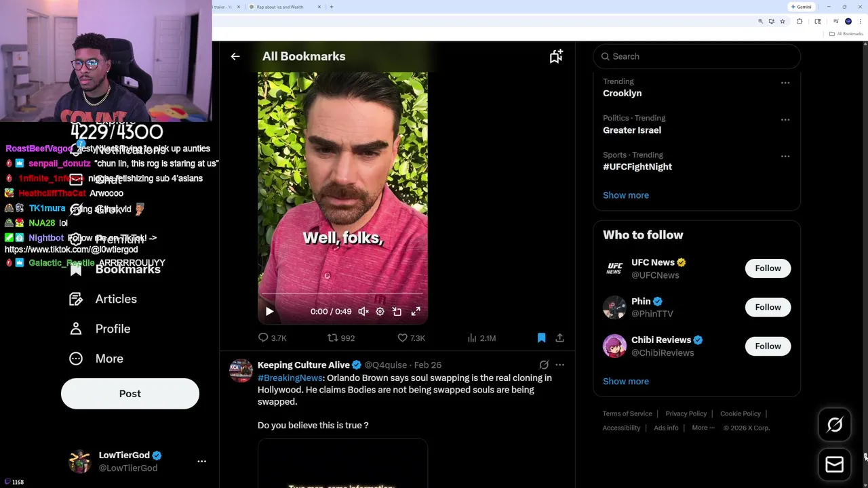868x488 pixels.
Task: Expand the footer More menu
Action: (703, 428)
